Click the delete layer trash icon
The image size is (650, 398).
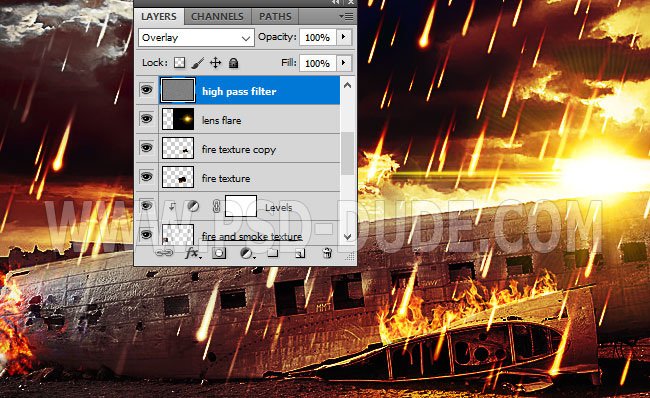[x=327, y=253]
